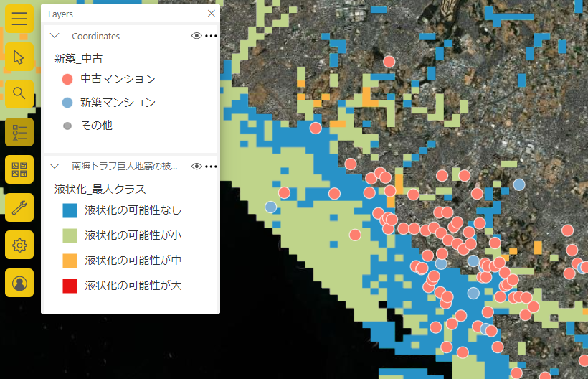Screen dimensions: 588x379
Task: Click the 中古マンション legend label
Action: tap(118, 79)
